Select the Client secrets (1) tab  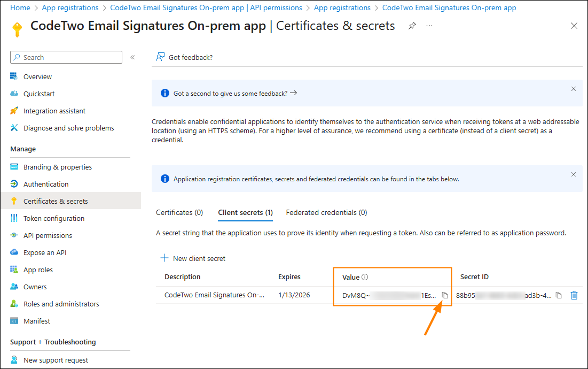[245, 212]
